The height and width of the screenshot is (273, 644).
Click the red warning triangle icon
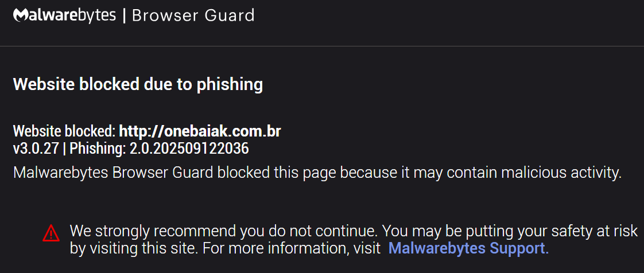[51, 233]
